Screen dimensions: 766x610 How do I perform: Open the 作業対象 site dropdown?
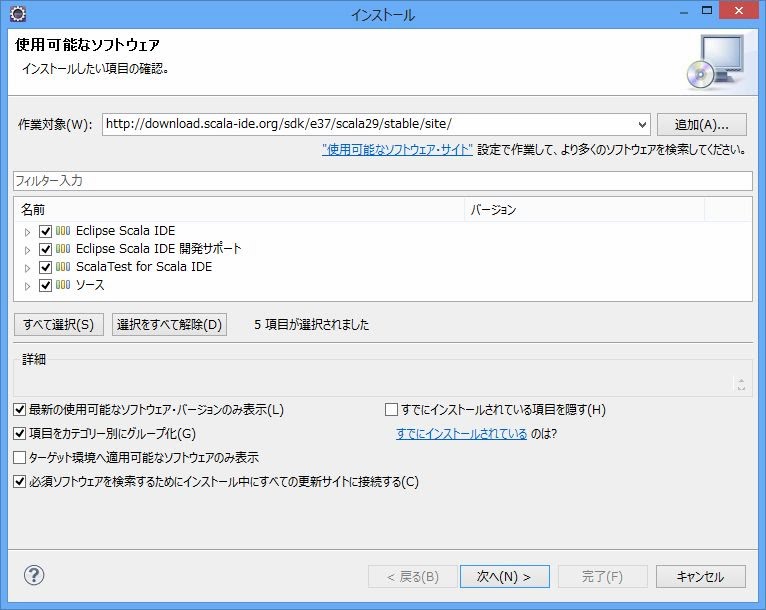pos(642,124)
